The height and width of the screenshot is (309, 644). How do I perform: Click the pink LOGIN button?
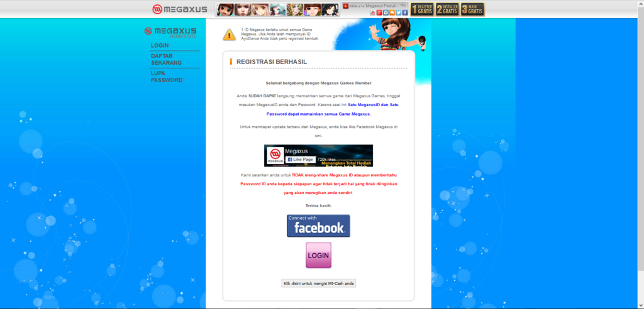318,255
